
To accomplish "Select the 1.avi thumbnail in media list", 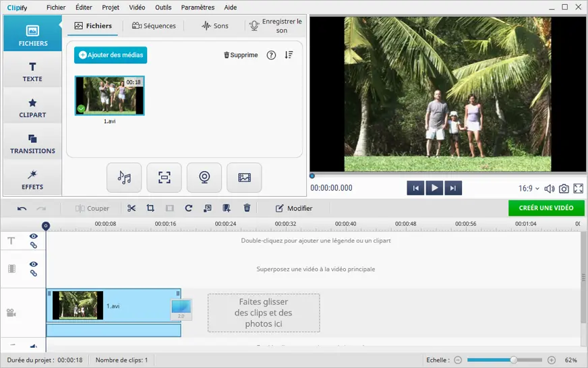I will click(109, 96).
